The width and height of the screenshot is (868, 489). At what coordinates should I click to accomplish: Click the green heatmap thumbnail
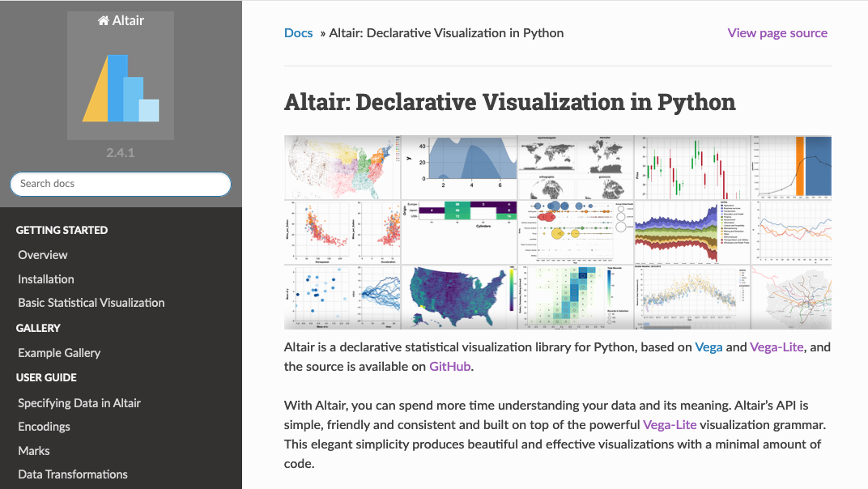click(x=576, y=297)
